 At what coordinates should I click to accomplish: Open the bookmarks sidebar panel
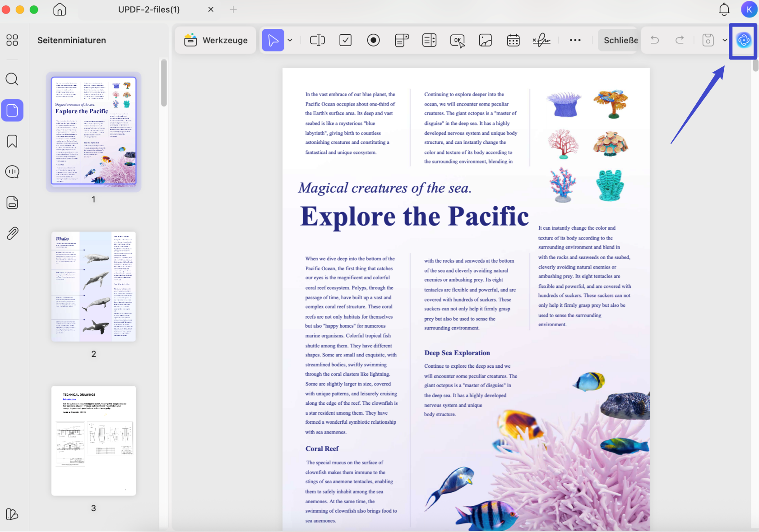pos(12,141)
